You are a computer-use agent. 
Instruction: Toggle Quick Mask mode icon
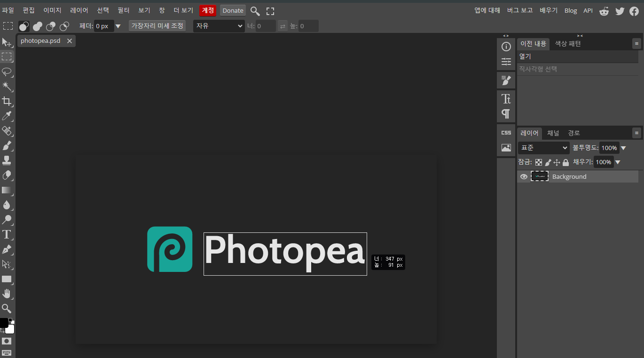point(7,341)
